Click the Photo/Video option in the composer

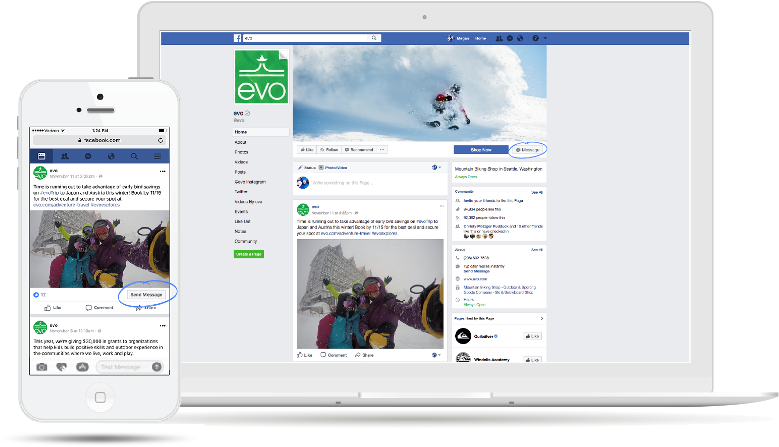point(333,168)
